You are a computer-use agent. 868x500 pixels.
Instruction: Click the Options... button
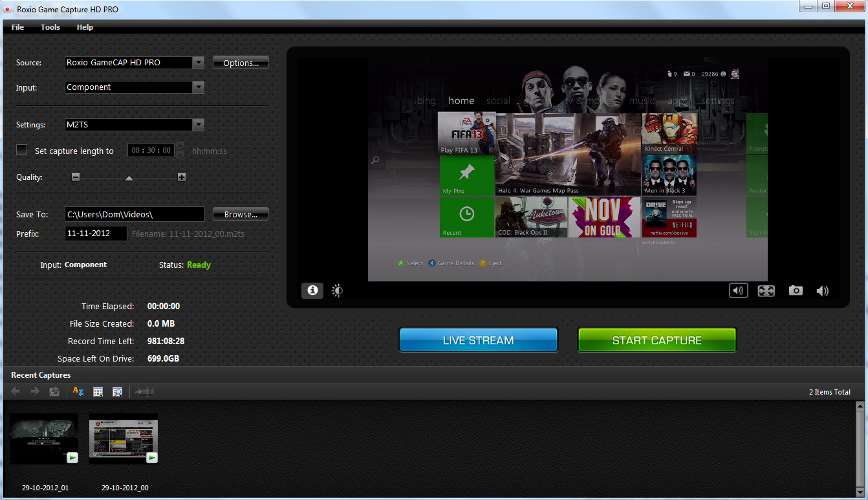point(241,63)
